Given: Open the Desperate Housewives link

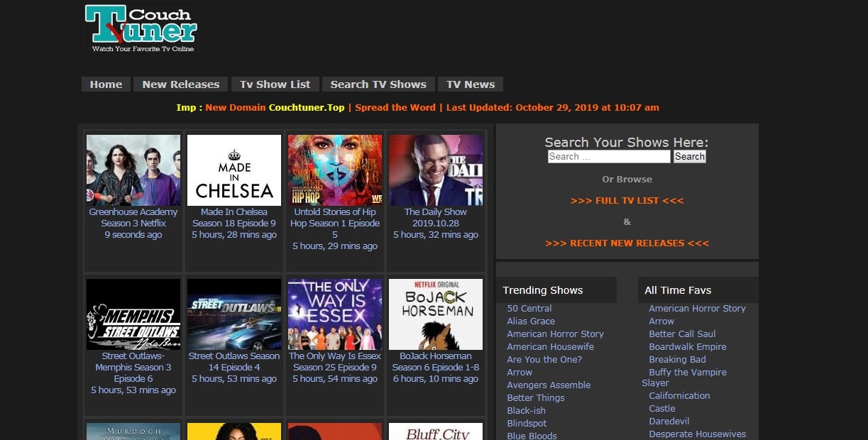Looking at the screenshot, I should [698, 434].
